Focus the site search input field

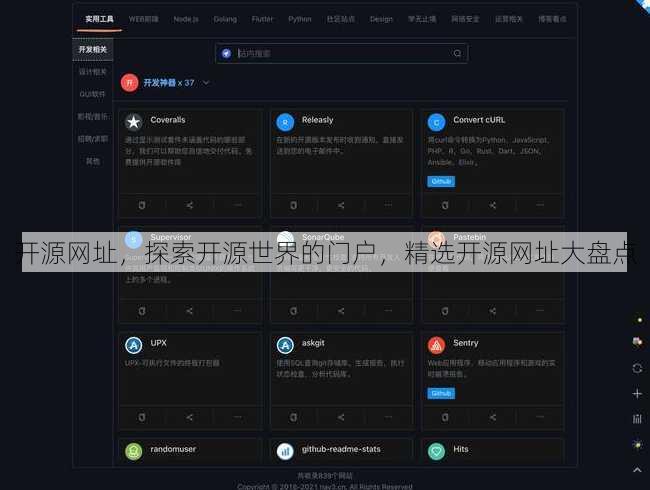coord(342,53)
